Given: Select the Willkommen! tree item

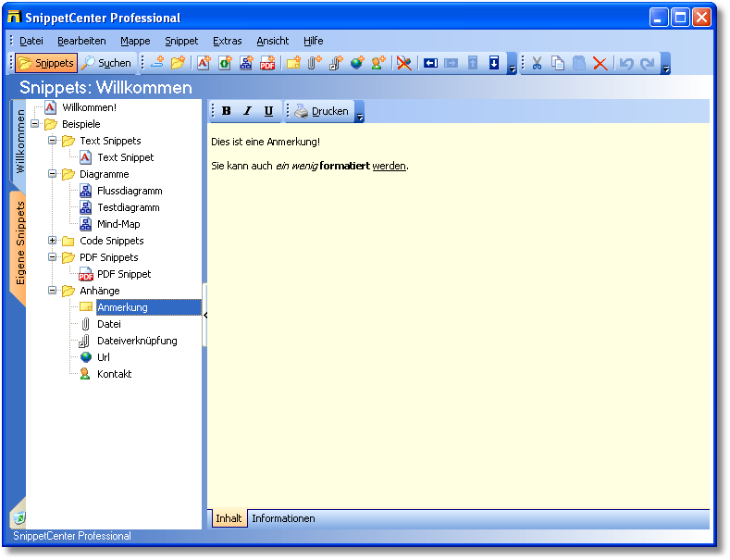Looking at the screenshot, I should pos(89,107).
